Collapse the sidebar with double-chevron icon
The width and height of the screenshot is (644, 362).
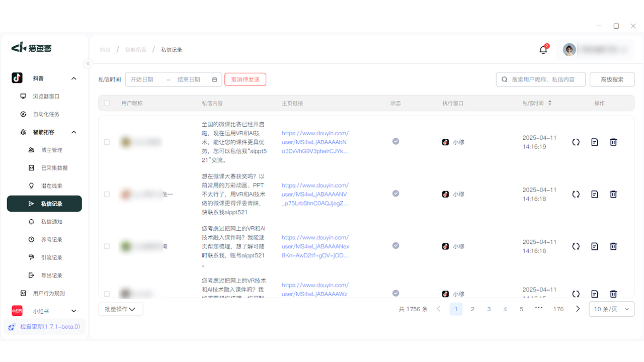coord(88,63)
